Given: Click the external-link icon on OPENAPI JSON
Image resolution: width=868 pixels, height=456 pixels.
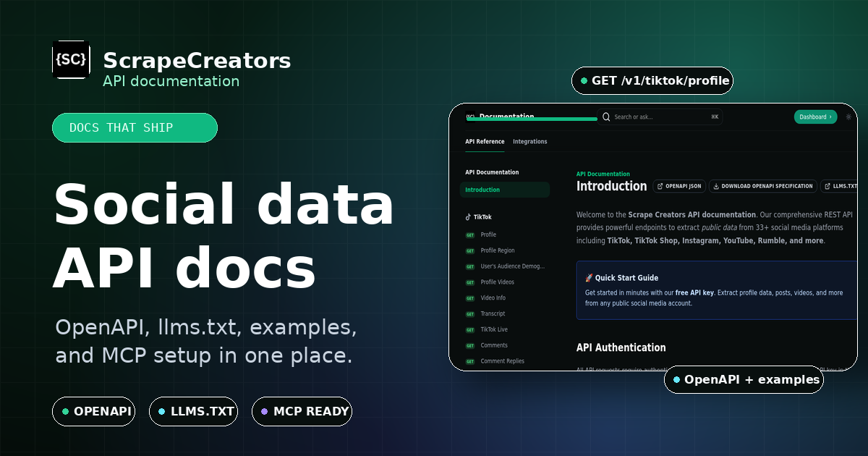Looking at the screenshot, I should coord(660,186).
